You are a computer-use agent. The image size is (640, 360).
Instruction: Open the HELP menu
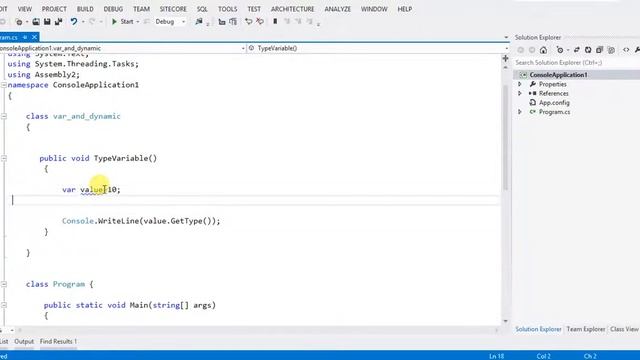(x=404, y=9)
